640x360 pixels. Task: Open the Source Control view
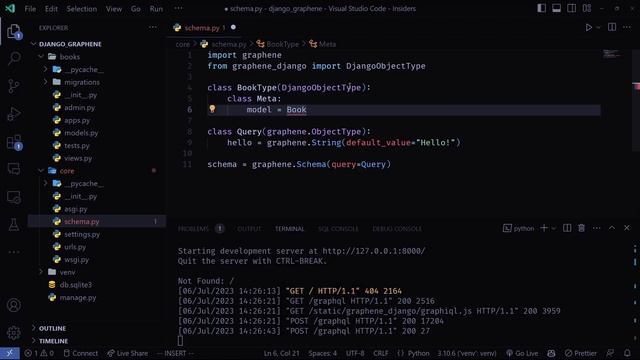point(14,86)
